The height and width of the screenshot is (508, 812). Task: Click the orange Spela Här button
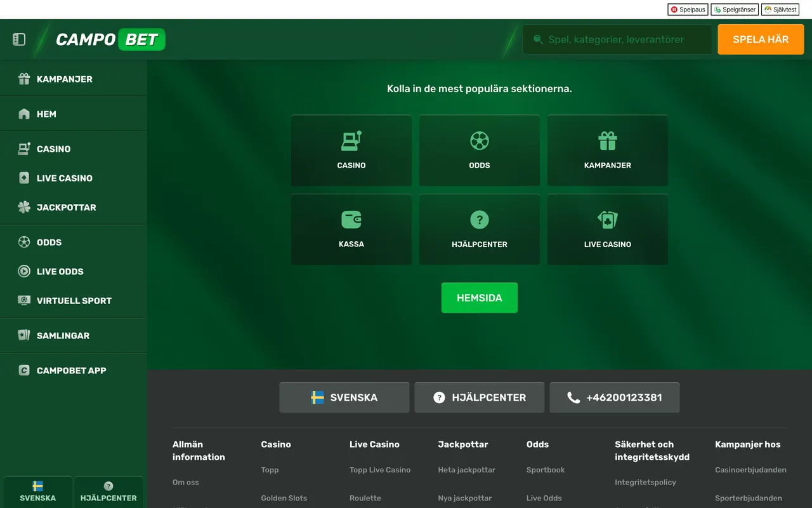[x=761, y=39]
